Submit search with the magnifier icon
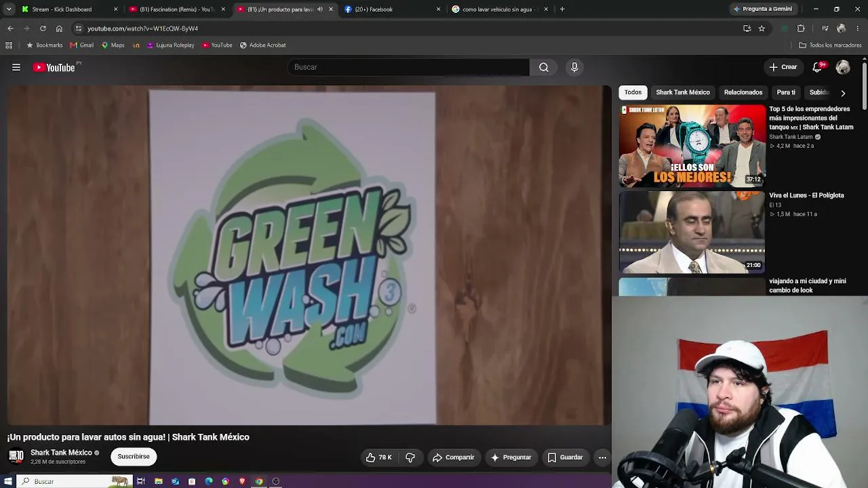 (544, 67)
